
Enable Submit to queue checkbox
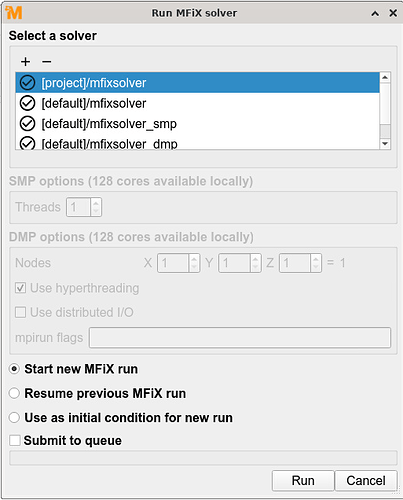[15, 440]
